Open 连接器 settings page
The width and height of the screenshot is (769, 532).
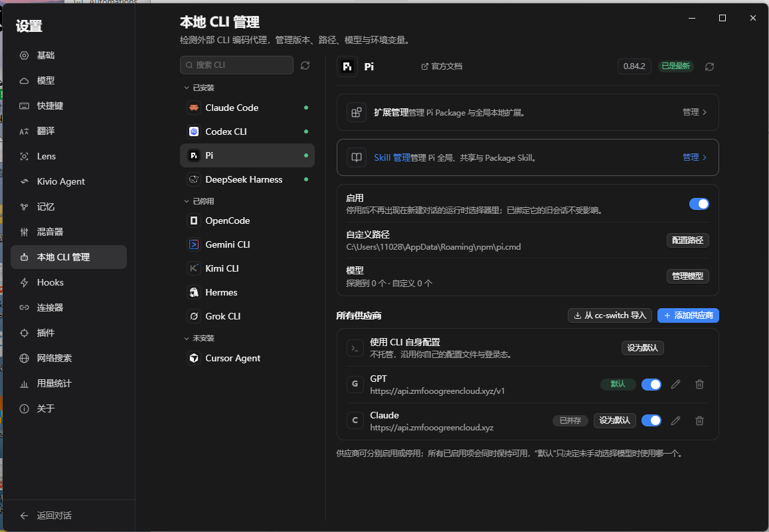pos(68,308)
